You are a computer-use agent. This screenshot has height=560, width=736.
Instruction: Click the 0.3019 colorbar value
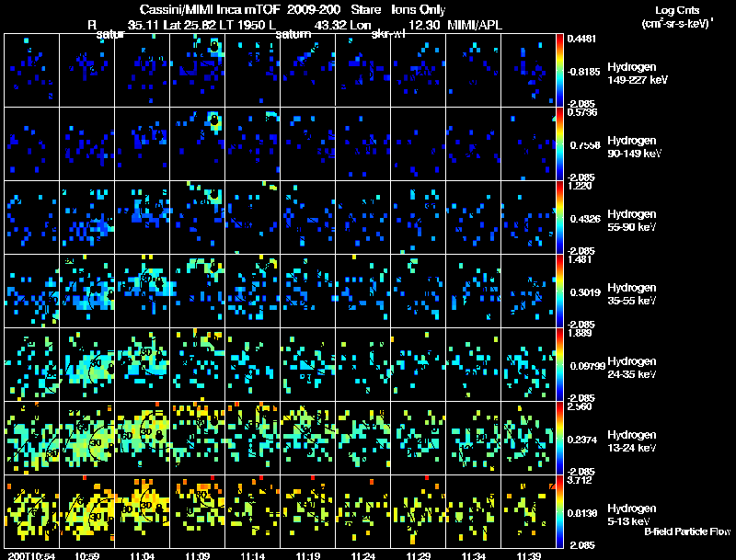585,292
